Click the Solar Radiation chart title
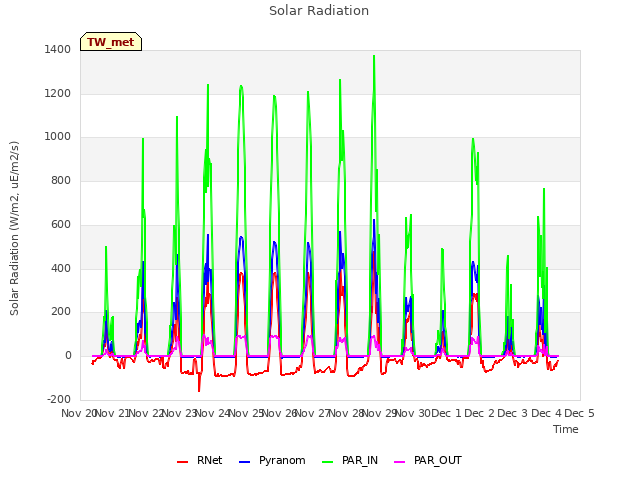Viewport: 640px width, 480px height. (319, 11)
